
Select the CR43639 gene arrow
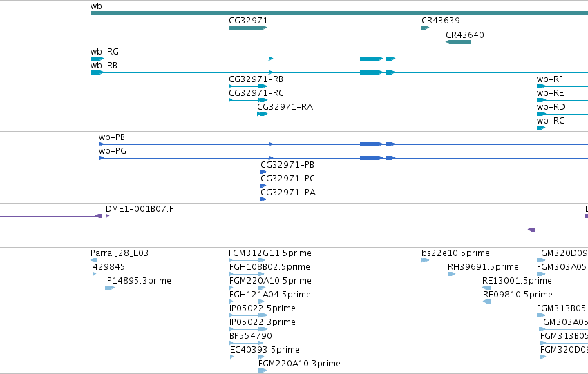pyautogui.click(x=425, y=28)
